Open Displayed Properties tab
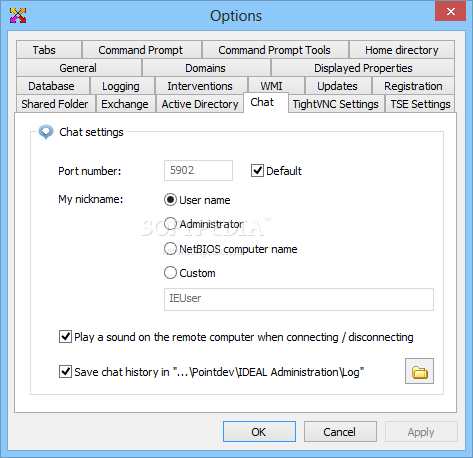 click(363, 68)
